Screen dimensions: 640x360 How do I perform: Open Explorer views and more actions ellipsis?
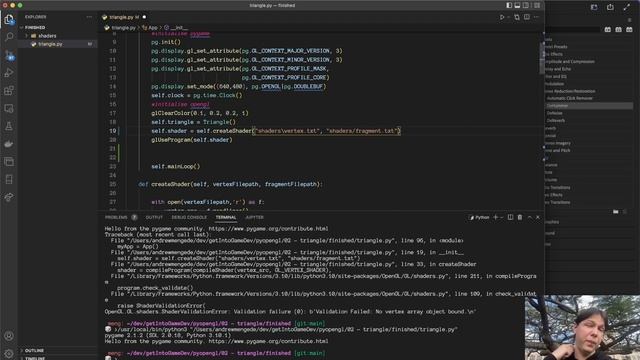click(x=89, y=17)
